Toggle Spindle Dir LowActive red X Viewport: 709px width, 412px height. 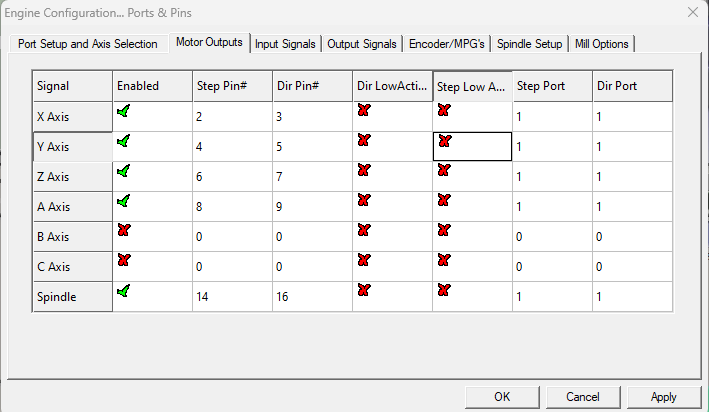pos(363,291)
